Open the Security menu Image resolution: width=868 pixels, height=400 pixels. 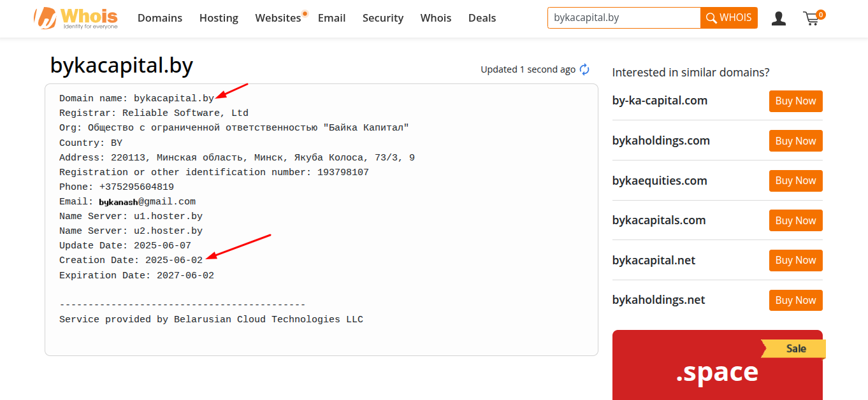(x=383, y=18)
